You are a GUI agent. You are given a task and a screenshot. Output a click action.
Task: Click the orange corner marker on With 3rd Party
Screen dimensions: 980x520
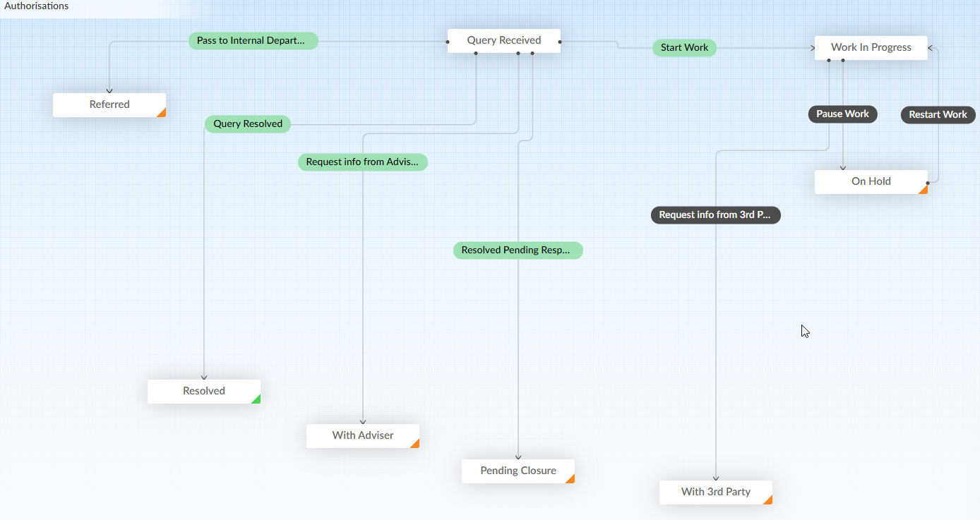coord(769,500)
